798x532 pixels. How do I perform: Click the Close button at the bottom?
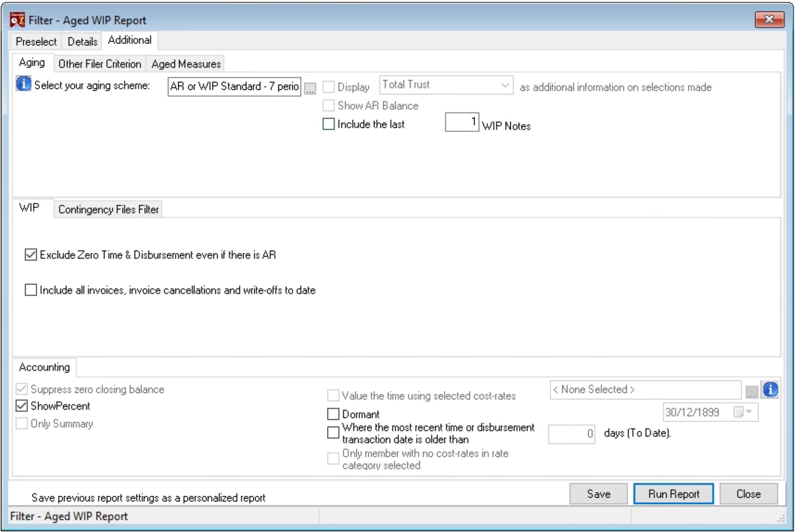[x=749, y=494]
